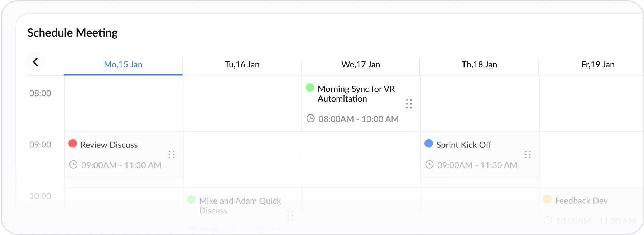Open the We,17 Jan day tab
This screenshot has width=644, height=235.
coord(360,65)
